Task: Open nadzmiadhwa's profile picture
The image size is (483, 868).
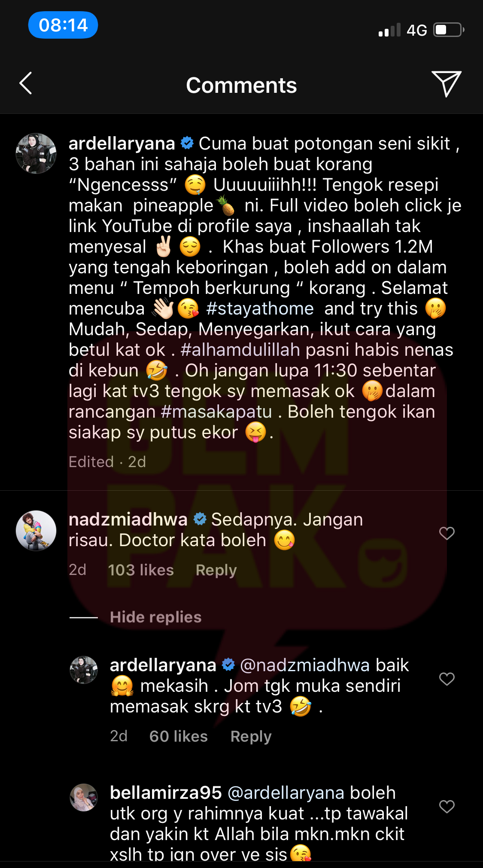Action: [x=36, y=531]
